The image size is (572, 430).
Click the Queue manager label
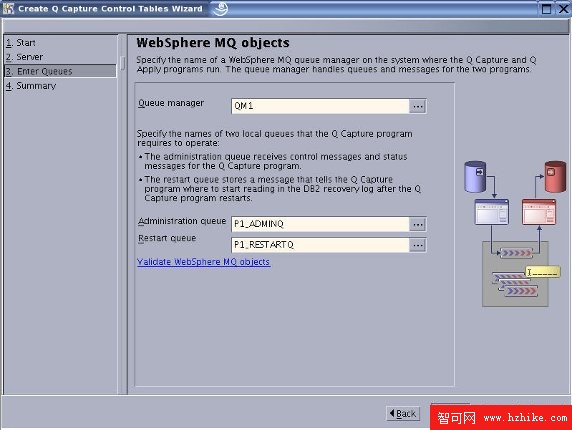171,103
